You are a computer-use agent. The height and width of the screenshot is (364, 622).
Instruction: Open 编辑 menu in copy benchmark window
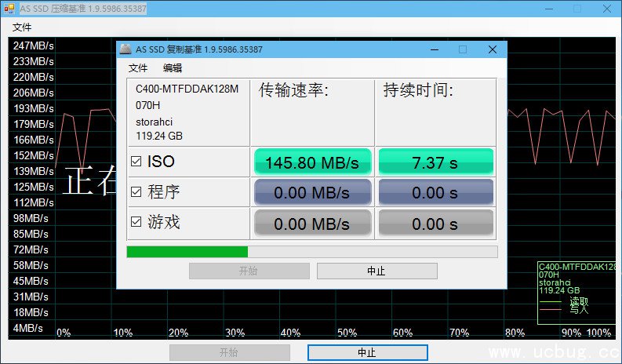pyautogui.click(x=173, y=68)
